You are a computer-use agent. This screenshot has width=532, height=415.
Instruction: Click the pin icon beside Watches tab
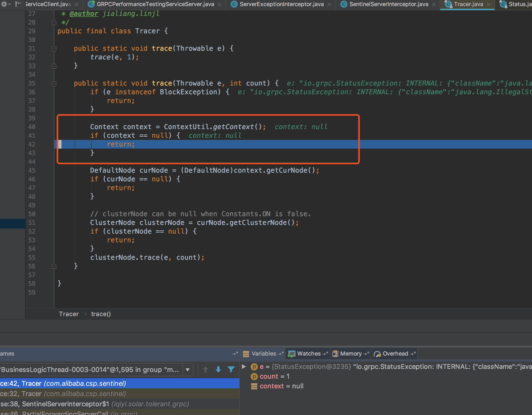[x=325, y=354]
